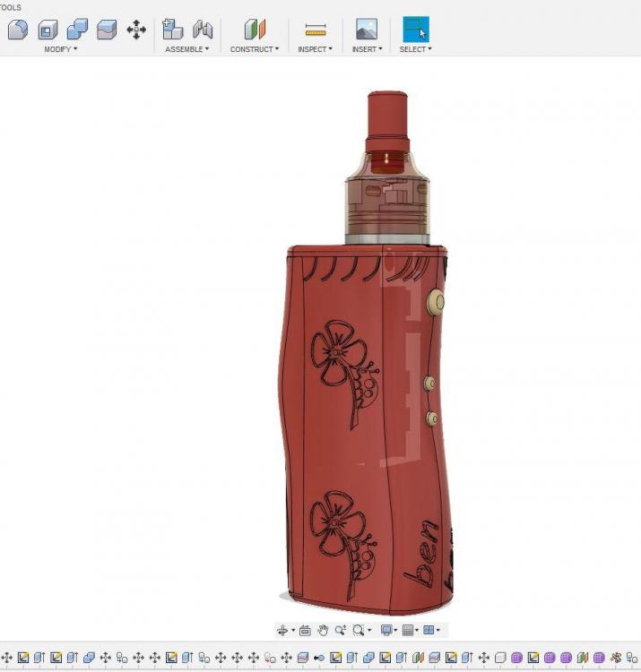
Task: Expand the Display Settings dropdown arrow
Action: (395, 630)
